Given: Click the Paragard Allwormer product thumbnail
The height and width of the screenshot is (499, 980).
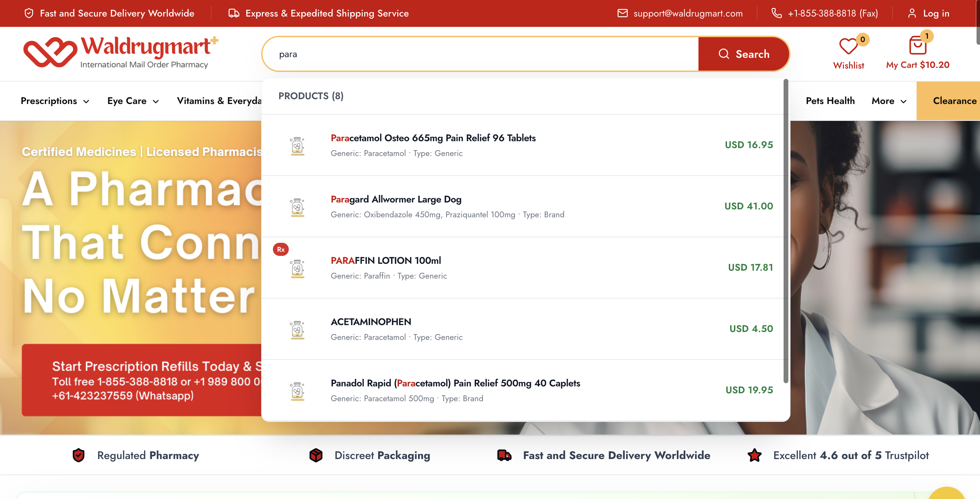Looking at the screenshot, I should (x=297, y=207).
